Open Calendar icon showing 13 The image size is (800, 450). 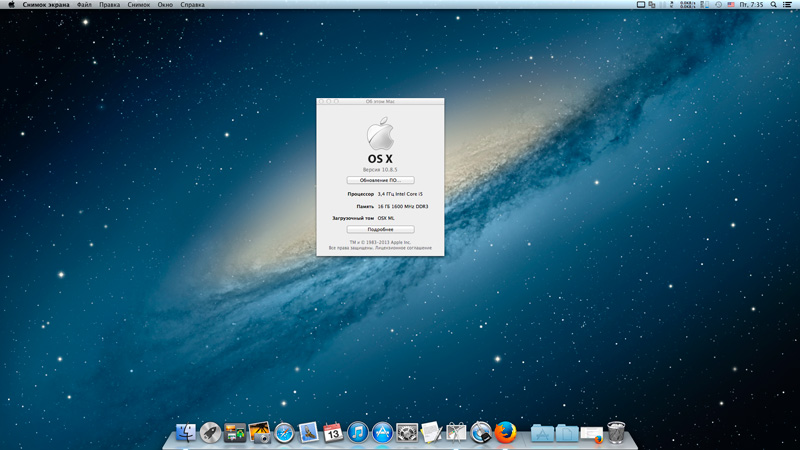point(333,433)
